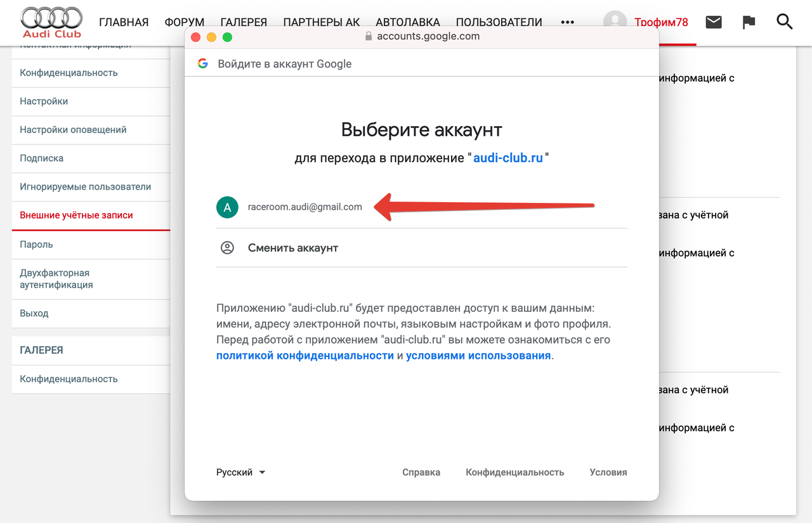Choose Сменить аккаунт option
This screenshot has width=812, height=523.
pyautogui.click(x=422, y=248)
